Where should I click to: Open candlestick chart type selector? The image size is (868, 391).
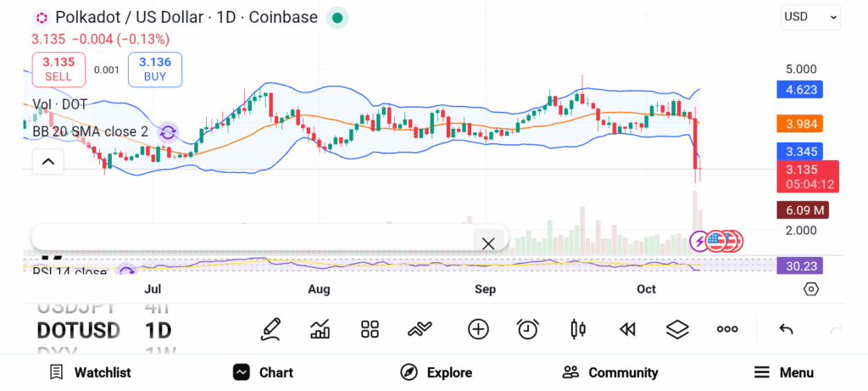(578, 329)
